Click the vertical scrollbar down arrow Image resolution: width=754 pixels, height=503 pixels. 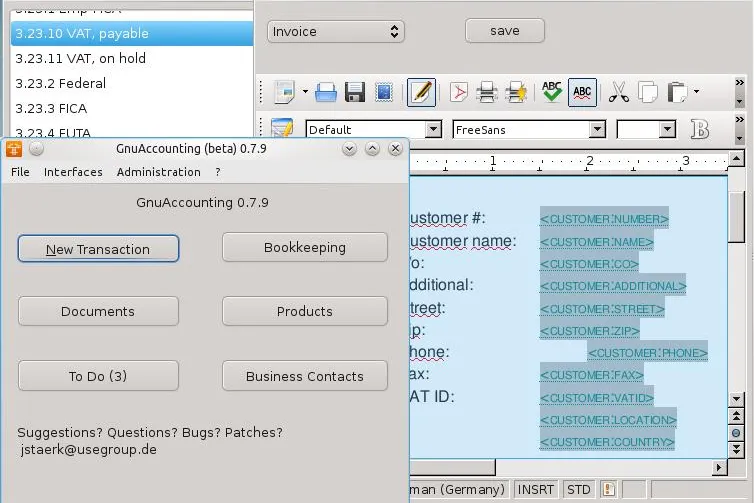click(x=736, y=399)
